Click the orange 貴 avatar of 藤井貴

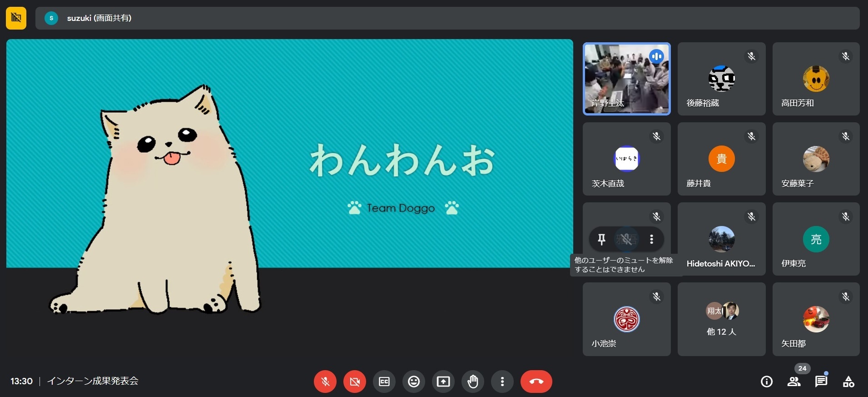coord(722,159)
